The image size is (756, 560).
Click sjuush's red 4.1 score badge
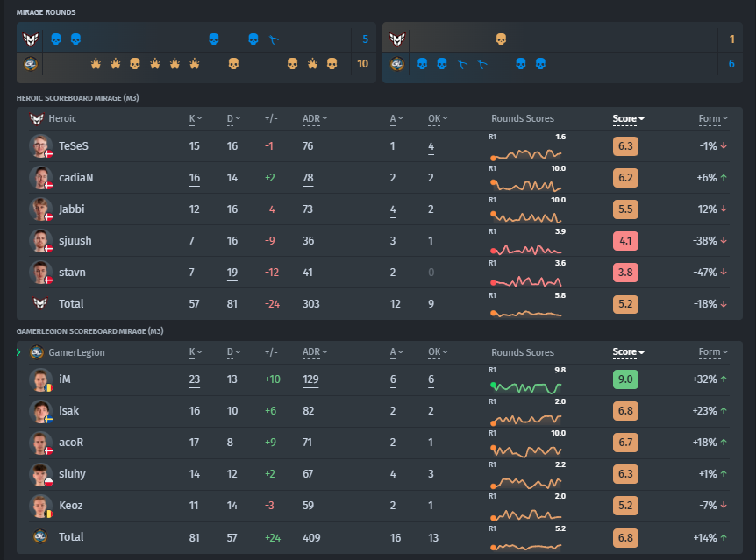625,240
